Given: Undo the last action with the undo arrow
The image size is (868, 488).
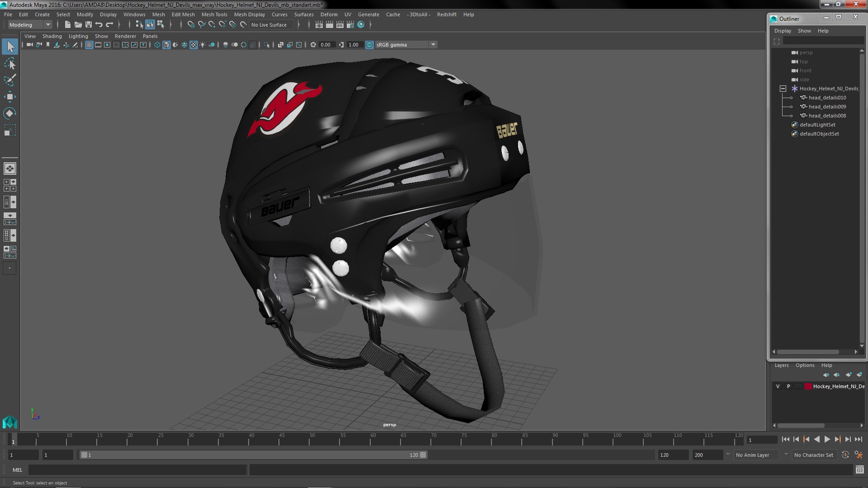Looking at the screenshot, I should coord(99,25).
